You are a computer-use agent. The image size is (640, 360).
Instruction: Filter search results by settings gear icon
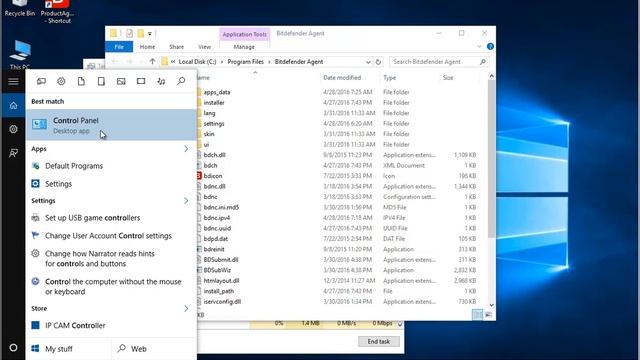coord(61,81)
